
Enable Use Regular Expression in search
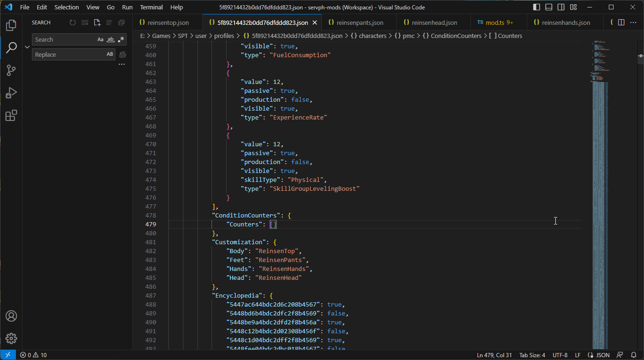pos(121,40)
